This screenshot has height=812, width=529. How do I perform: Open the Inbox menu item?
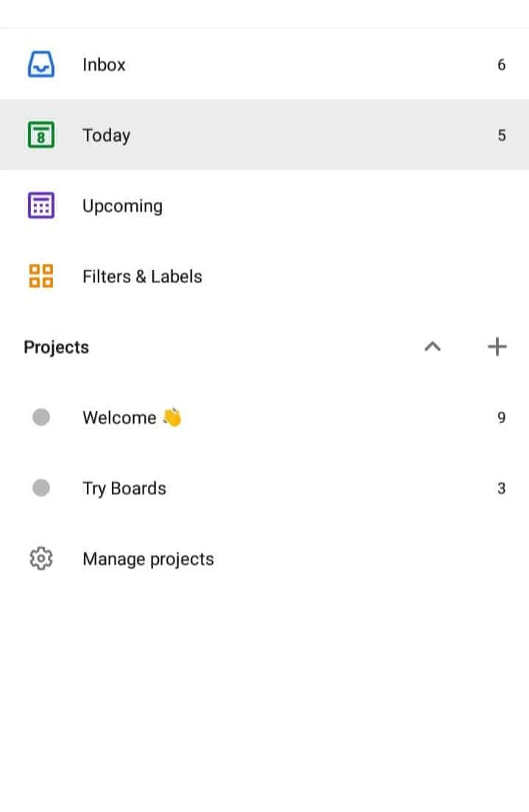pyautogui.click(x=264, y=64)
